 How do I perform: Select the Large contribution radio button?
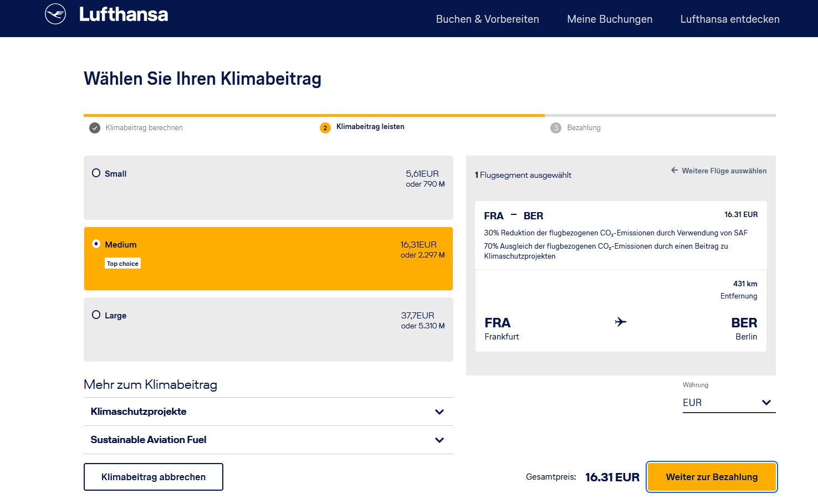coord(96,315)
